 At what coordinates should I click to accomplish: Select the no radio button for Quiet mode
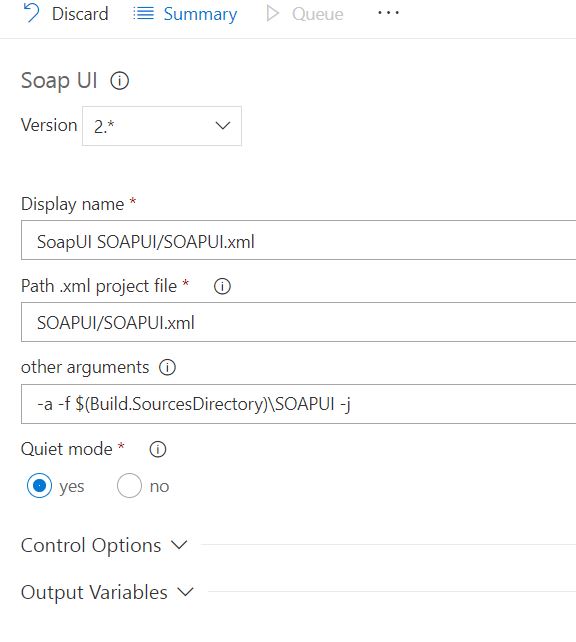pyautogui.click(x=129, y=486)
